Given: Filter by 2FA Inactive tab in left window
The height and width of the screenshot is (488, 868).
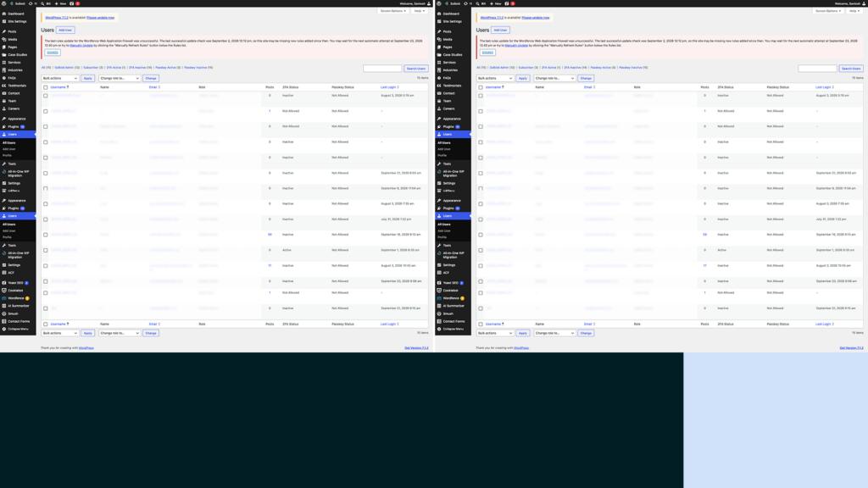Looking at the screenshot, I should tap(136, 68).
